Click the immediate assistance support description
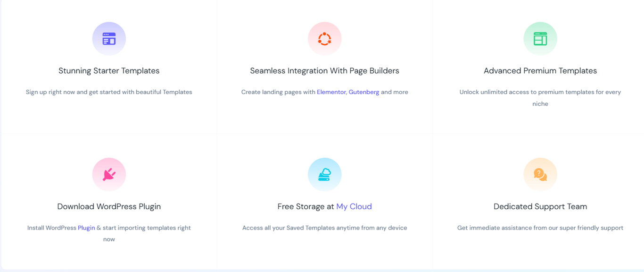Image resolution: width=644 pixels, height=272 pixels. pos(540,228)
